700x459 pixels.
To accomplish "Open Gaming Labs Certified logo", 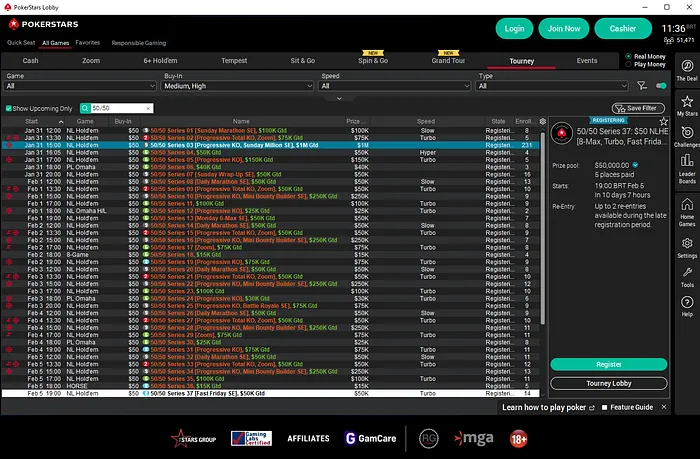I will tap(251, 438).
